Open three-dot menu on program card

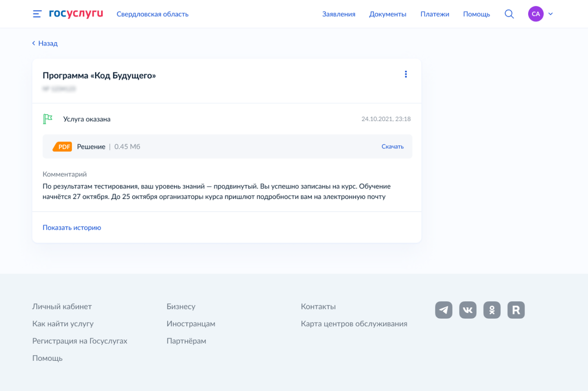pyautogui.click(x=406, y=74)
